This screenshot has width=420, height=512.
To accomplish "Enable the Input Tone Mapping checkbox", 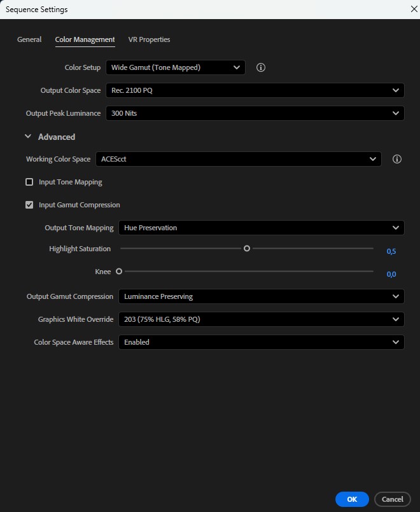I will click(29, 182).
